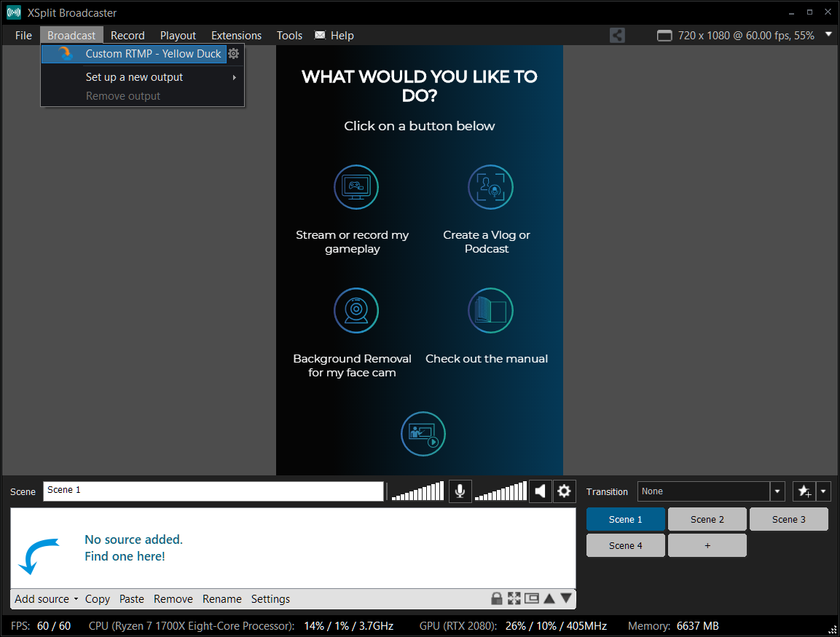Open the resolution dropdown arrow at the top right
This screenshot has height=637, width=840.
[x=828, y=34]
